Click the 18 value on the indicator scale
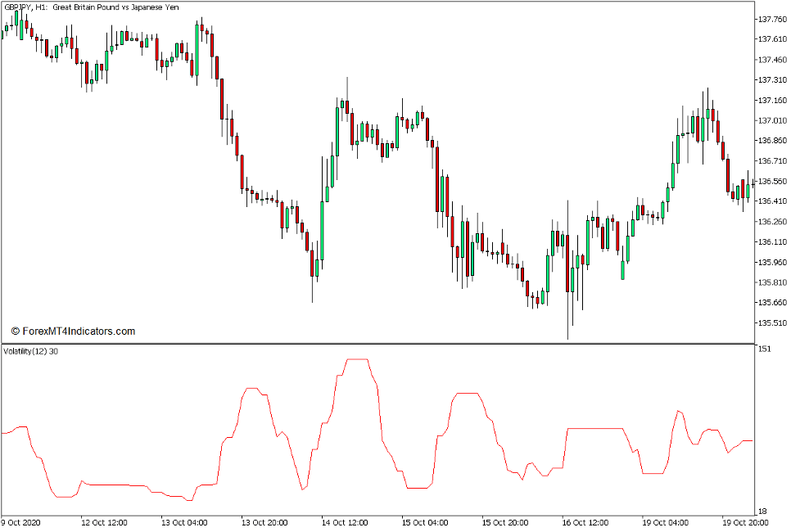Screen dimensions: 800x532 (762, 510)
